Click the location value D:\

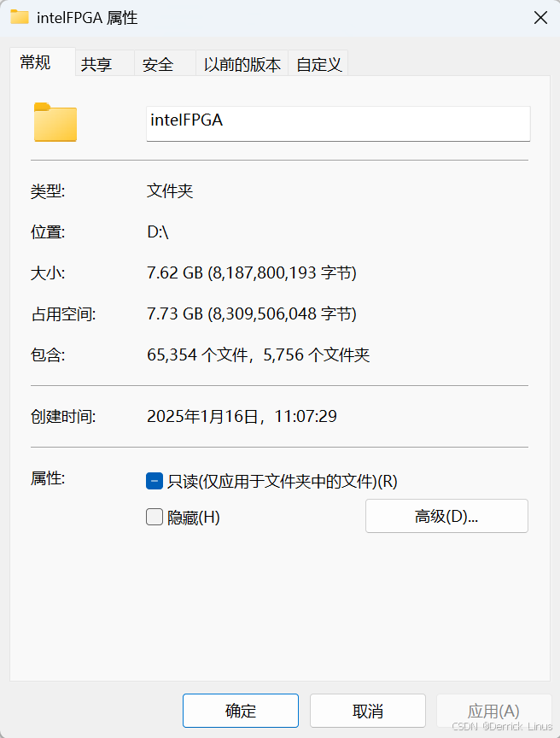click(158, 231)
